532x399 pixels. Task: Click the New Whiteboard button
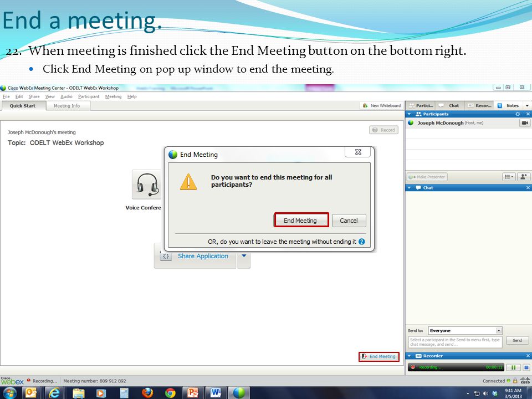[382, 105]
